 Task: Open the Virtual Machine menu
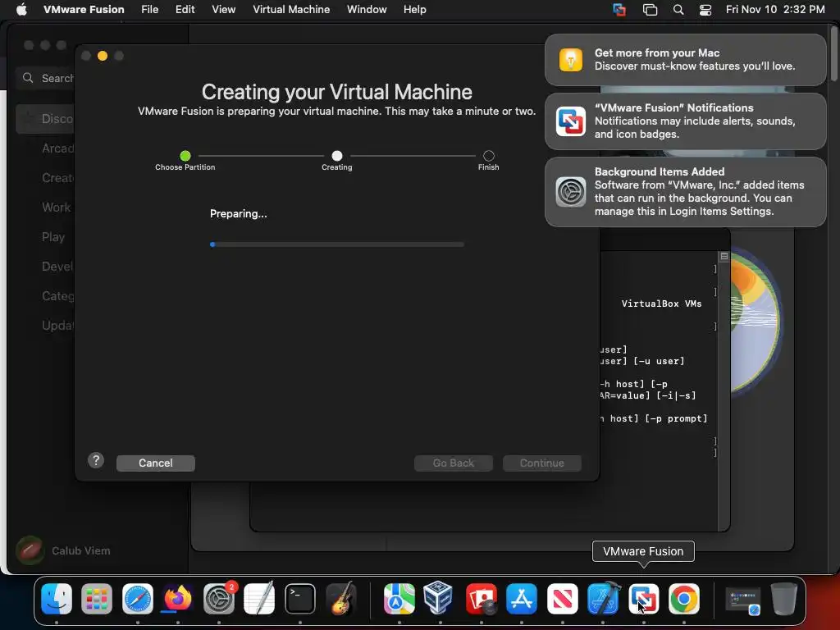pos(291,9)
